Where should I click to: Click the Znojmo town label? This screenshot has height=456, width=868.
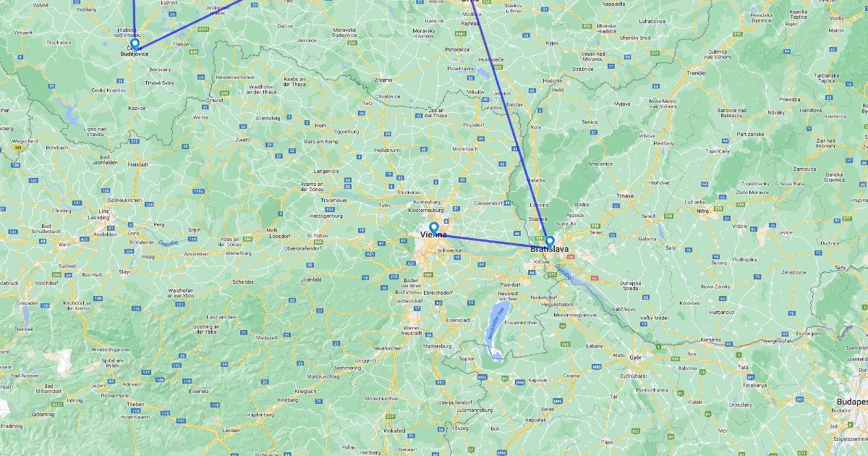[x=383, y=80]
